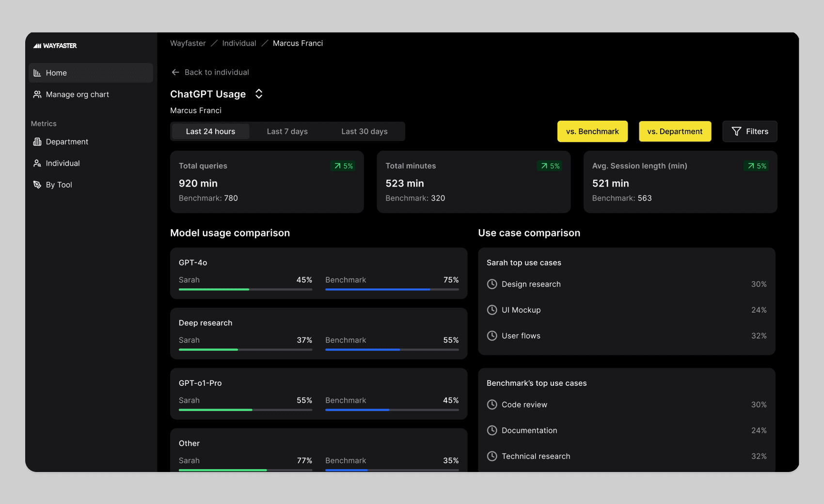Click the clock icon next to Technical research
824x504 pixels.
pos(492,456)
